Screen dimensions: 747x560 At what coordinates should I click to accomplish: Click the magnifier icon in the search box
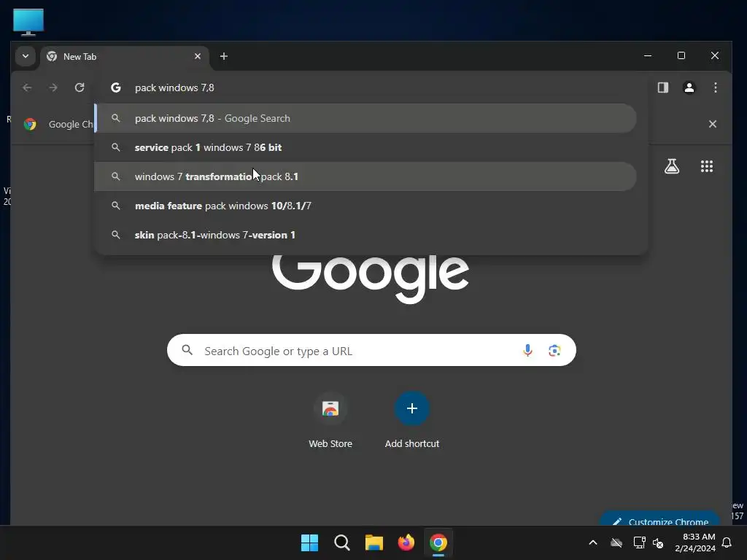187,351
